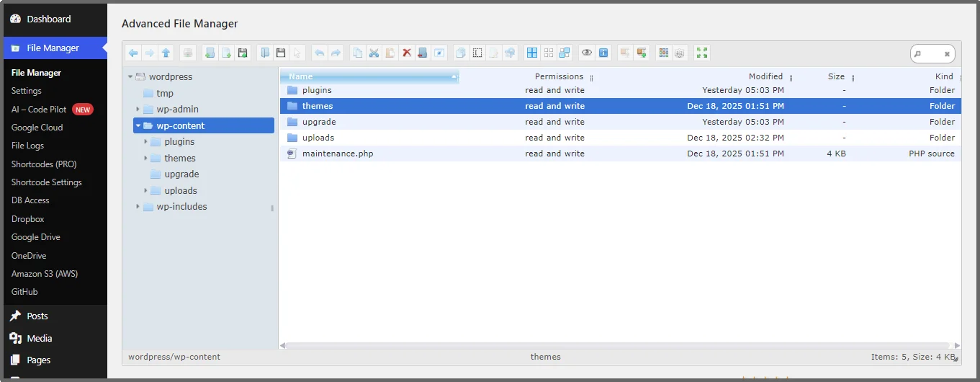The height and width of the screenshot is (382, 980).
Task: Open the File Logs menu item
Action: pyautogui.click(x=27, y=146)
